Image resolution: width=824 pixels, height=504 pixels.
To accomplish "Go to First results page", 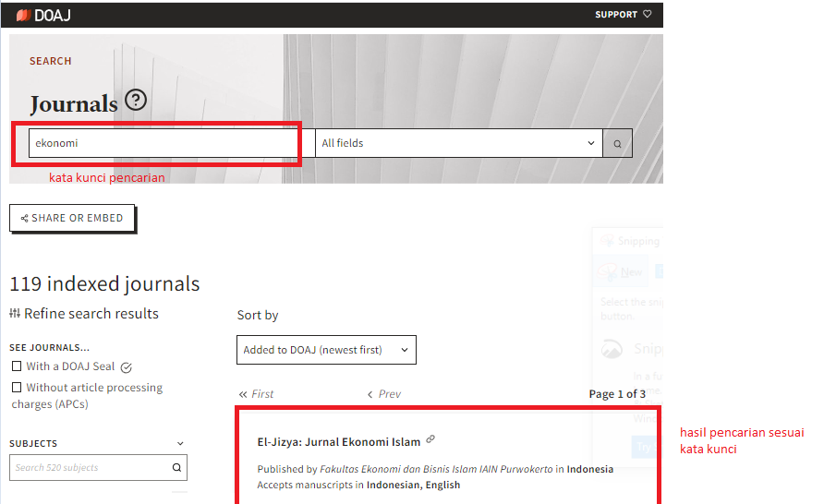I will (x=256, y=394).
